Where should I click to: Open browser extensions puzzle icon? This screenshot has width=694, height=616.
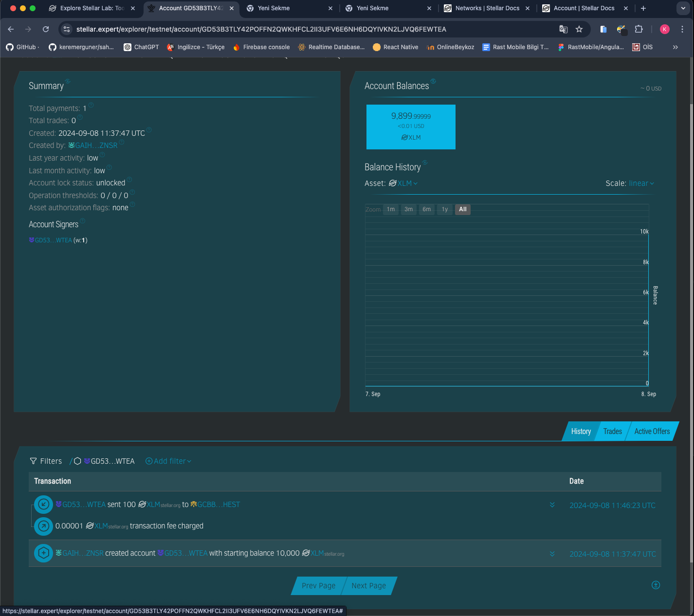(x=639, y=29)
